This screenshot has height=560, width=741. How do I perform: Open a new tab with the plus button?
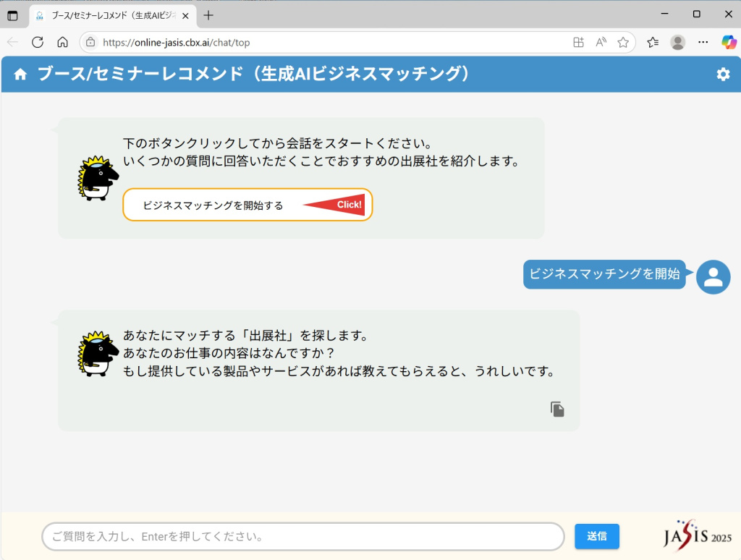210,14
